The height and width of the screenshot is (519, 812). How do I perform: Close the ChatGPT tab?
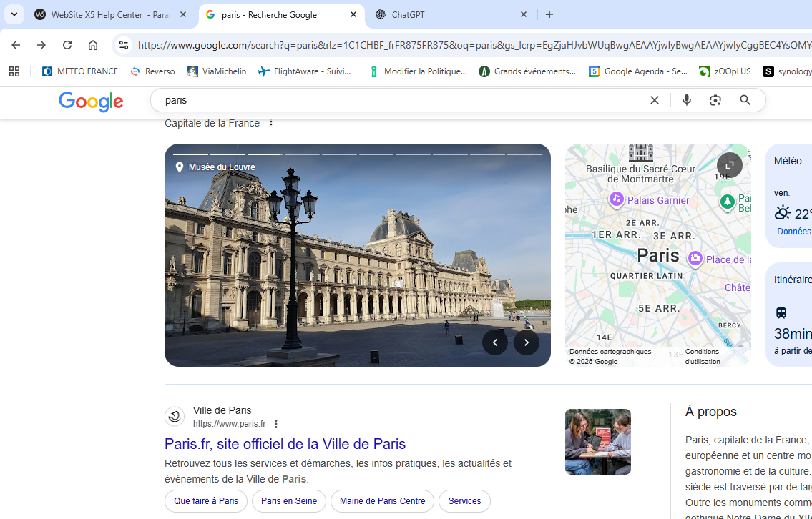524,14
